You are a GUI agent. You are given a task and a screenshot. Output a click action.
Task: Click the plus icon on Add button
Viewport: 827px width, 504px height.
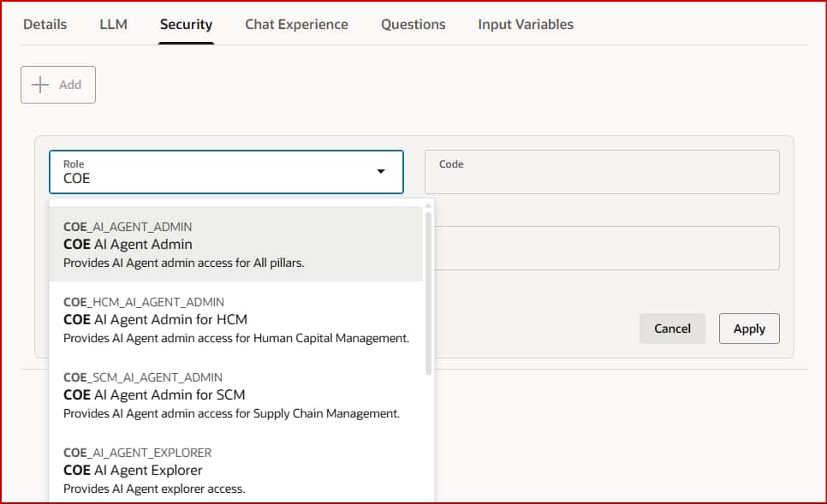point(40,85)
